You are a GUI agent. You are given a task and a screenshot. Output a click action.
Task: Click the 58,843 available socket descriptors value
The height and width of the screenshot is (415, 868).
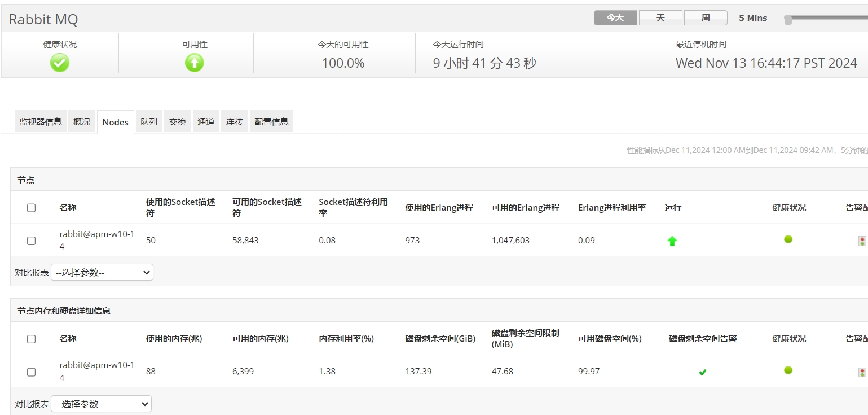[x=245, y=241]
